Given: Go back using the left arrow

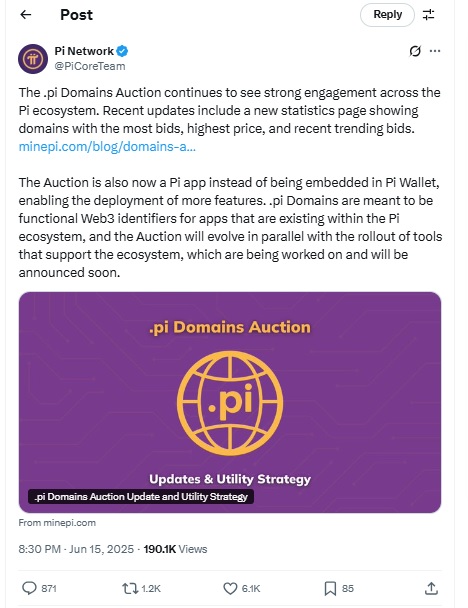Looking at the screenshot, I should 26,15.
